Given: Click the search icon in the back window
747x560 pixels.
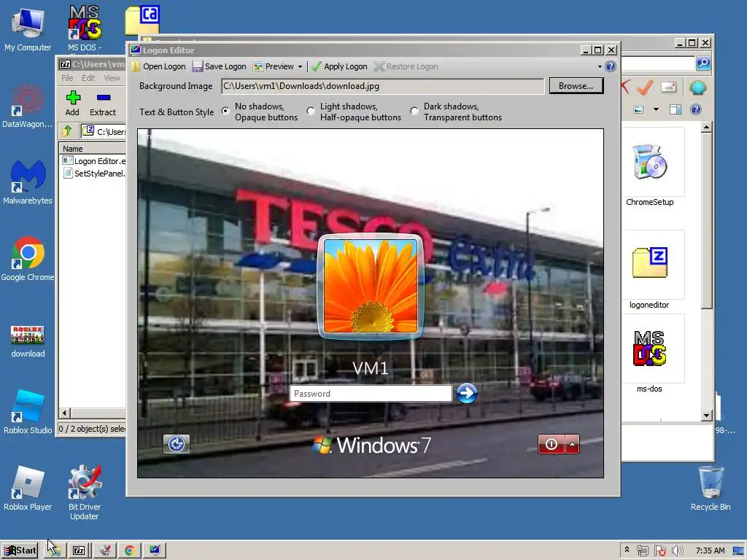Looking at the screenshot, I should click(703, 63).
